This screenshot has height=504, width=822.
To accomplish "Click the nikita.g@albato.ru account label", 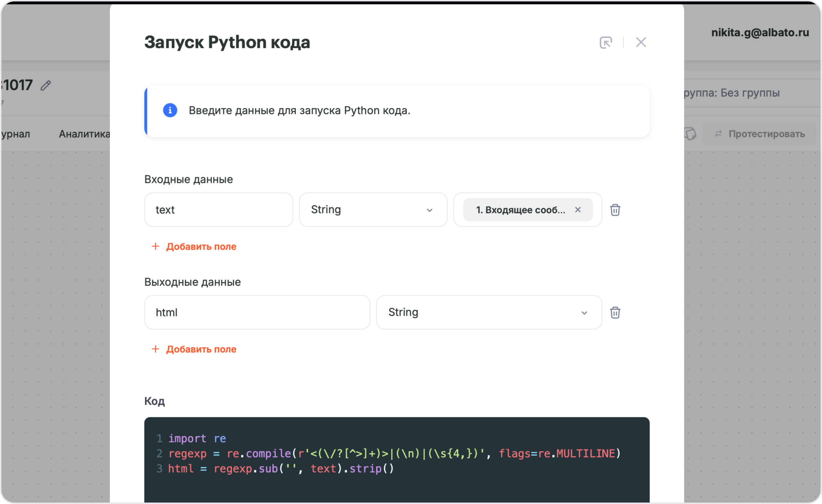I will 760,32.
